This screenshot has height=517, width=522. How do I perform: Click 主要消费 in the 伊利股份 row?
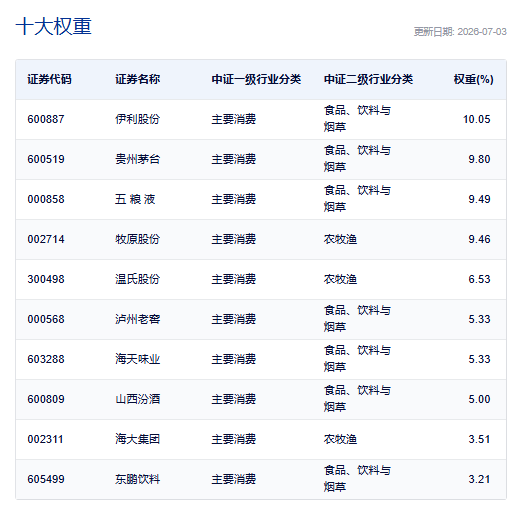[x=234, y=119]
